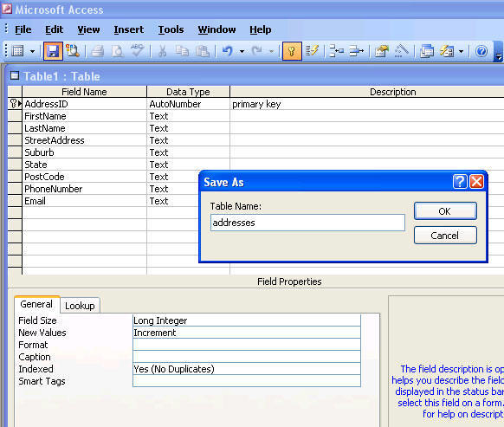The width and height of the screenshot is (504, 427).
Task: Select the AddressID field name cell
Action: [84, 104]
